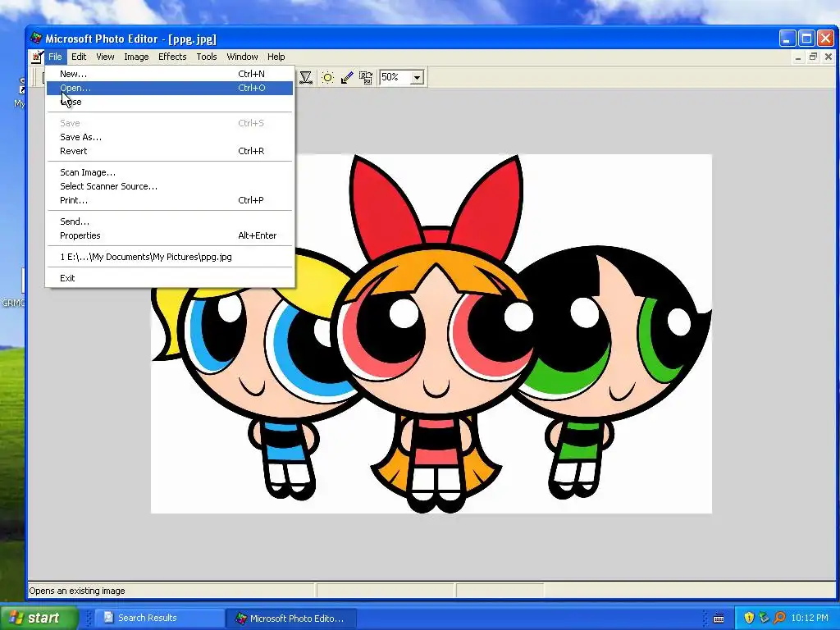Choose Exit from the File menu

pyautogui.click(x=170, y=278)
